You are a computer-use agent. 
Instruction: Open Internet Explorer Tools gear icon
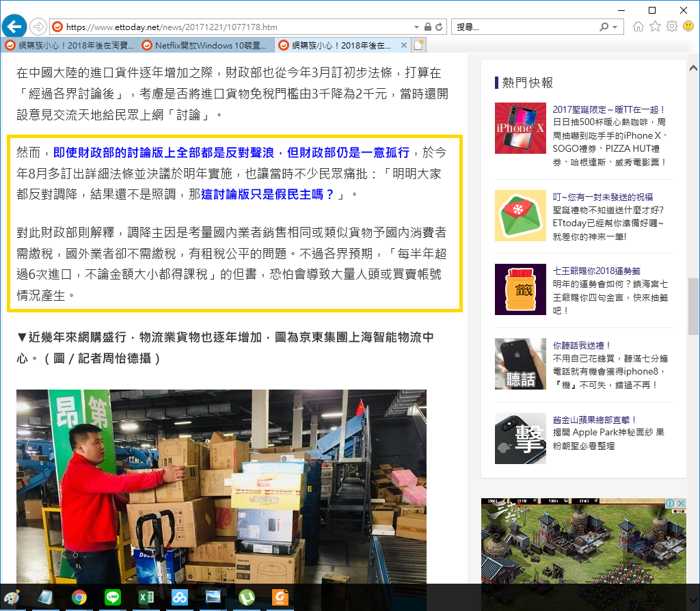pos(671,26)
